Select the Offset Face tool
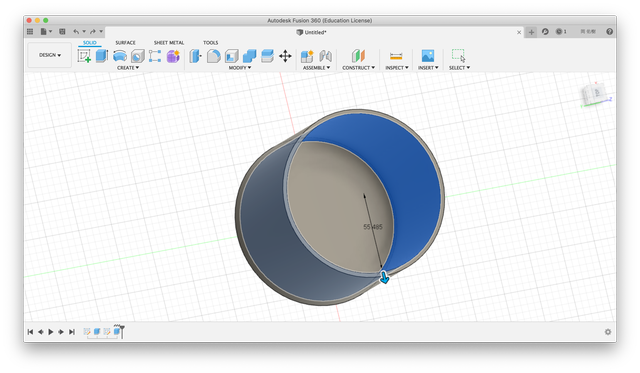640x373 pixels. tap(267, 56)
